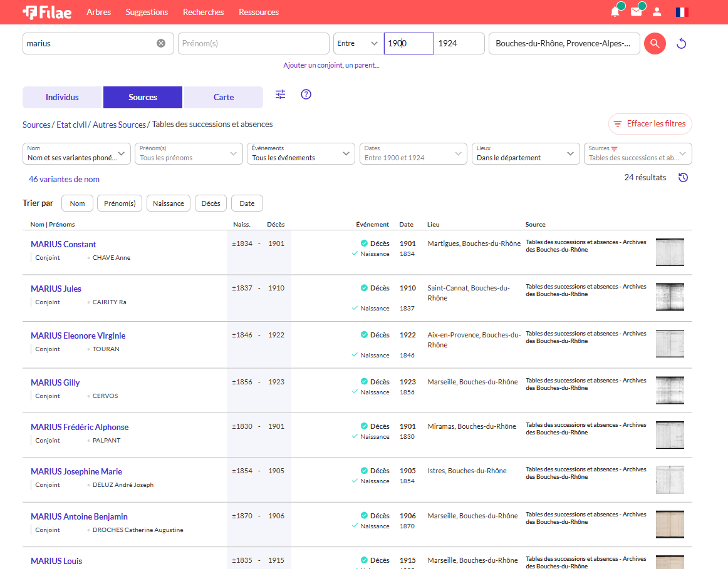Sort results by Naissance

coord(168,203)
